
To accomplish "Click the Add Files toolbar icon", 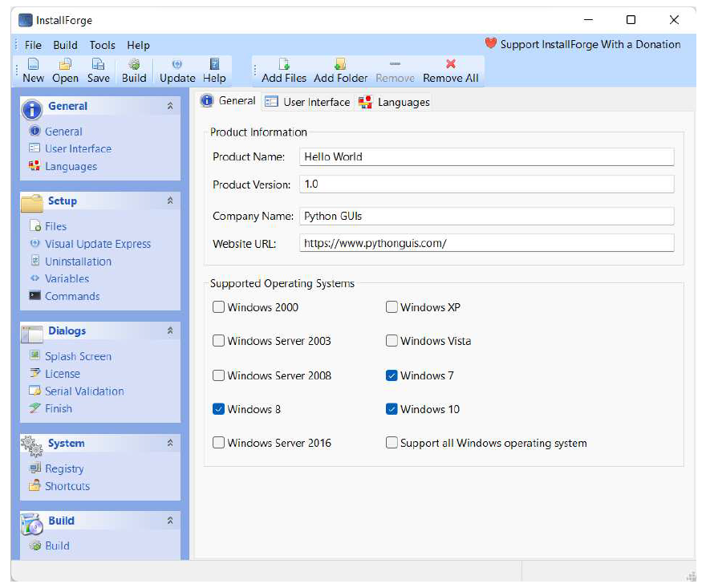I will coord(284,65).
